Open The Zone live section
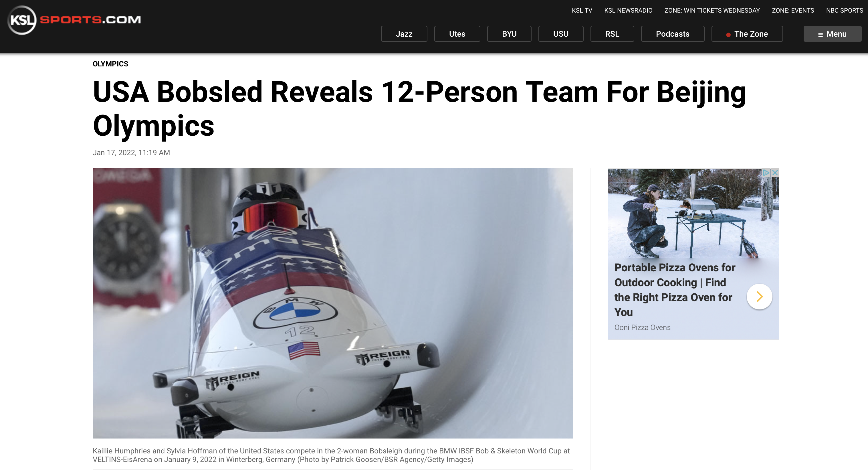The image size is (868, 470). tap(747, 34)
